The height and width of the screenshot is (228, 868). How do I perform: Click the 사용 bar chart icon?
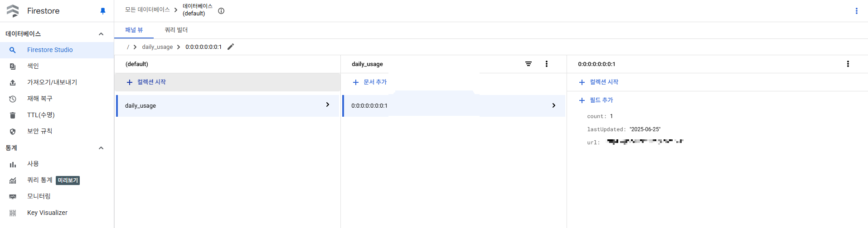coord(13,164)
